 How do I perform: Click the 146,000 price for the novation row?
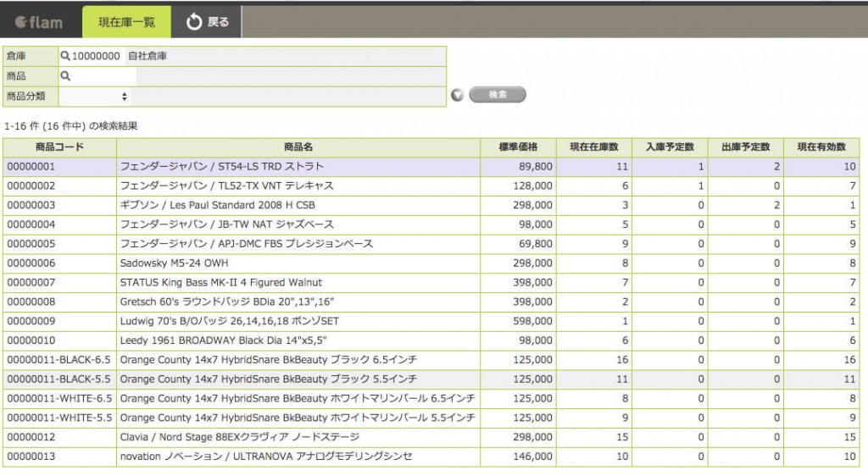click(532, 457)
